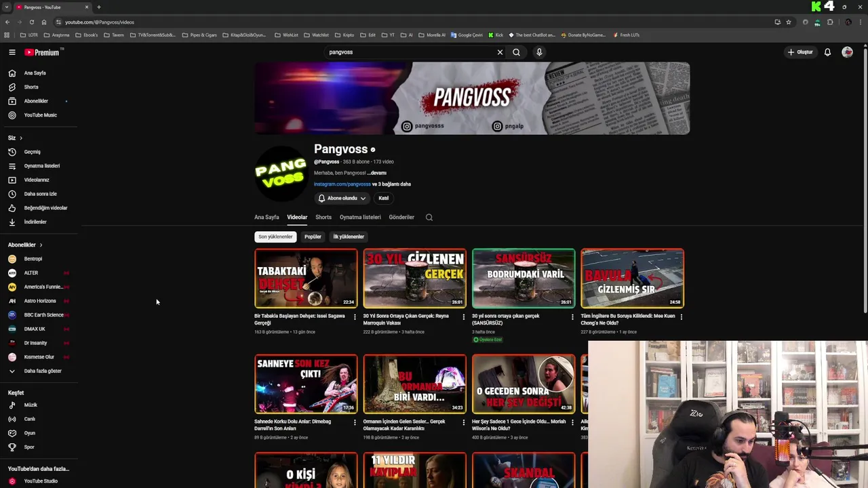Open the Abone olundu subscription dropdown

[x=342, y=198]
